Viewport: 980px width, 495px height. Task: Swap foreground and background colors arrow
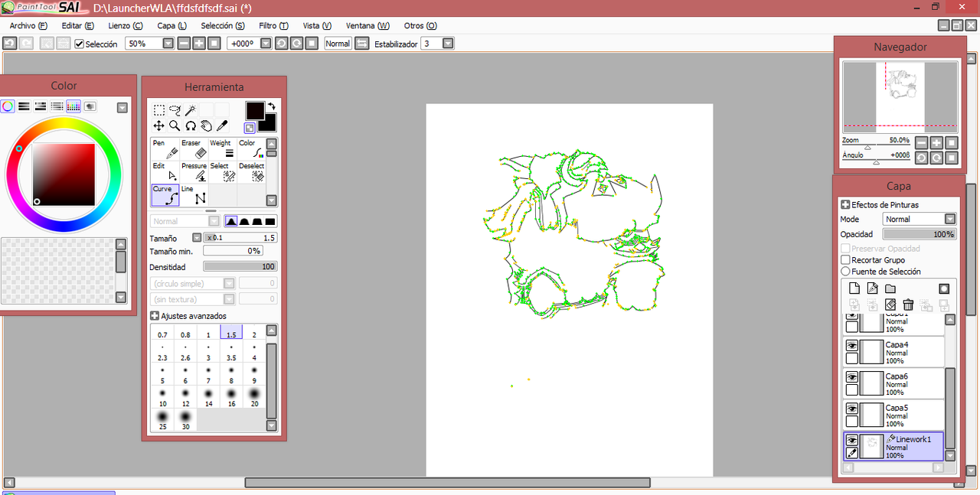(271, 106)
